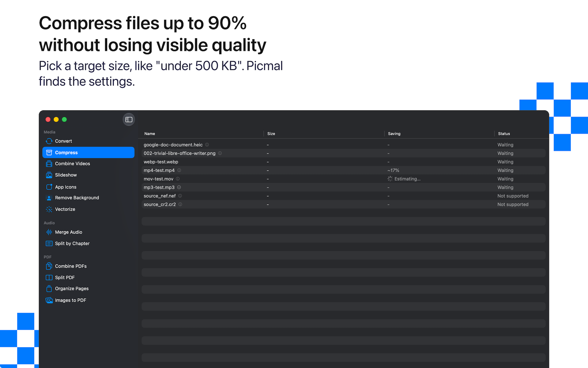The height and width of the screenshot is (368, 588).
Task: Select the Combine Videos icon
Action: 49,164
